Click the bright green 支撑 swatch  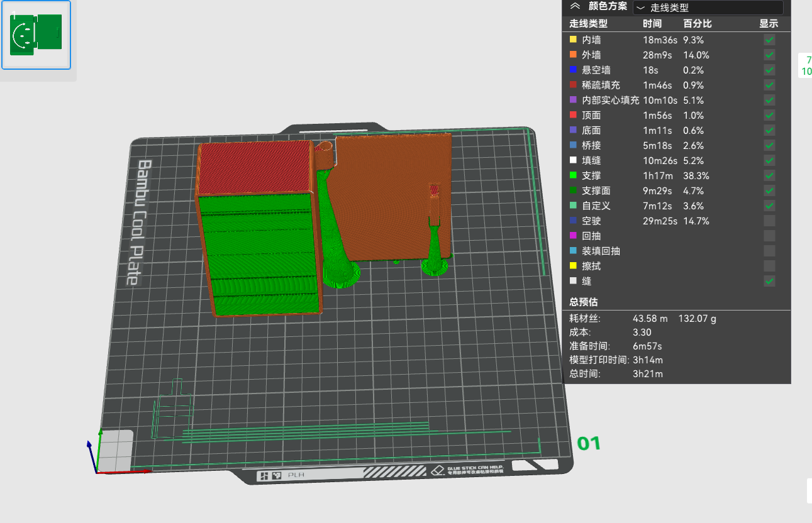coord(573,175)
